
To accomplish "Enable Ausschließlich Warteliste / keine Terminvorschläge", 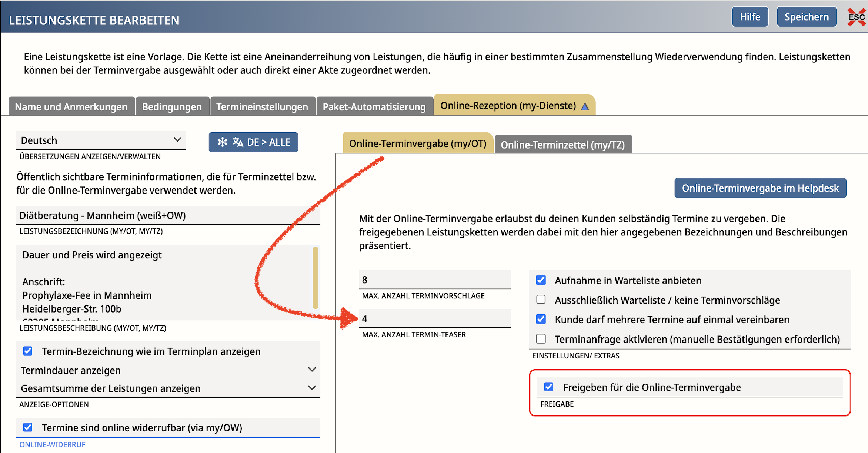I will (x=541, y=300).
